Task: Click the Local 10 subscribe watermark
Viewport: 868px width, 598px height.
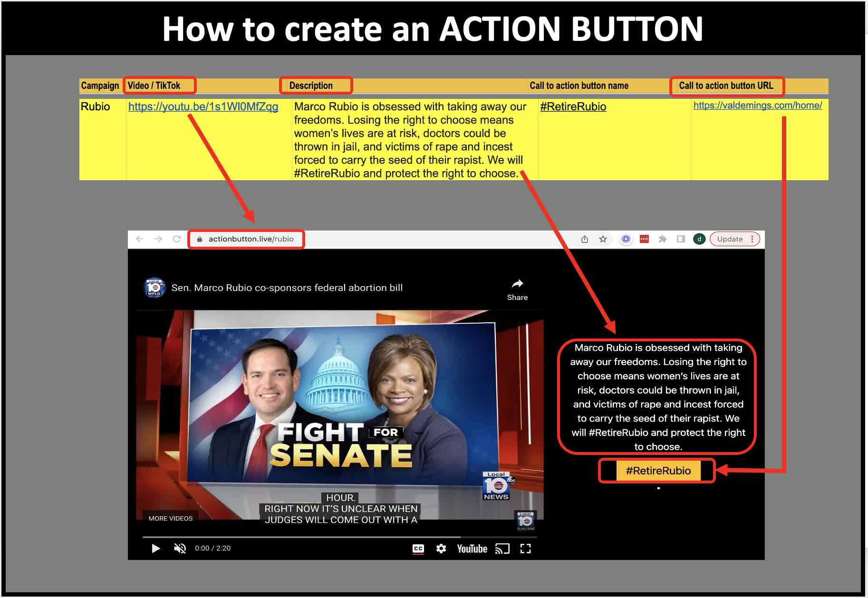Action: click(x=525, y=521)
